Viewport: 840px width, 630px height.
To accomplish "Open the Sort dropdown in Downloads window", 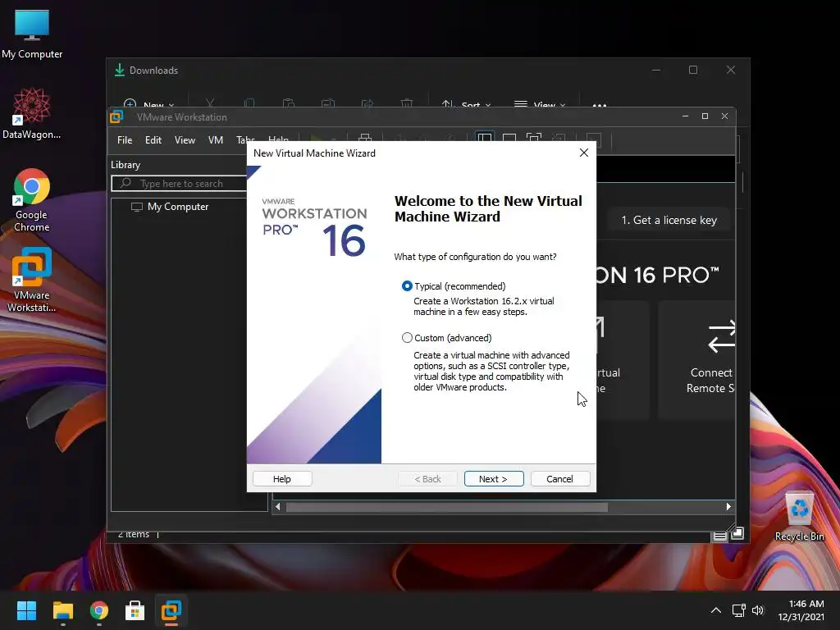I will pyautogui.click(x=466, y=104).
